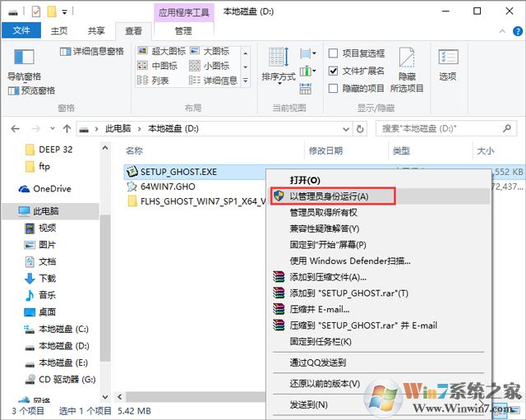Viewport: 526px width, 420px height.
Task: Select medium icons layout
Action: (157, 66)
